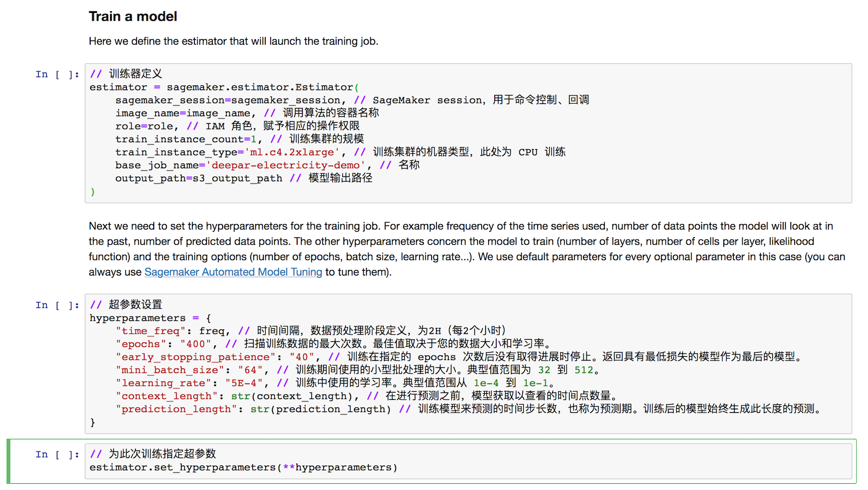
Task: Click the "epochs" hyperparameter key
Action: [x=140, y=344]
